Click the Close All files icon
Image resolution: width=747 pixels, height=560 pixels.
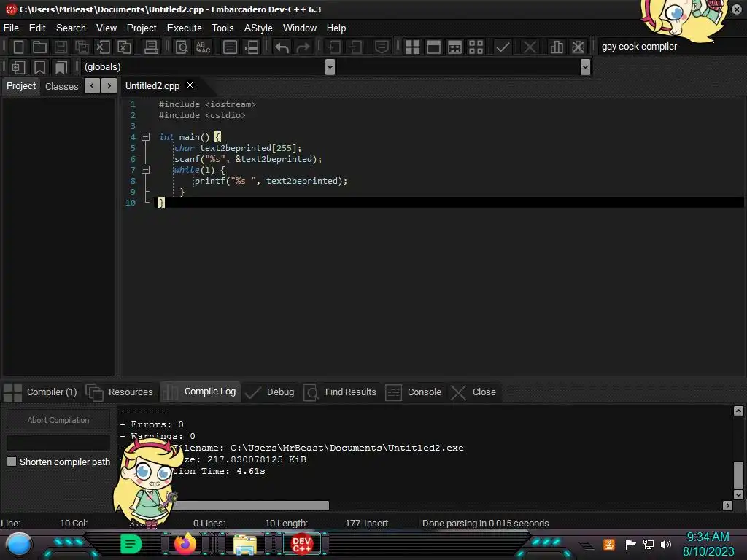(124, 47)
